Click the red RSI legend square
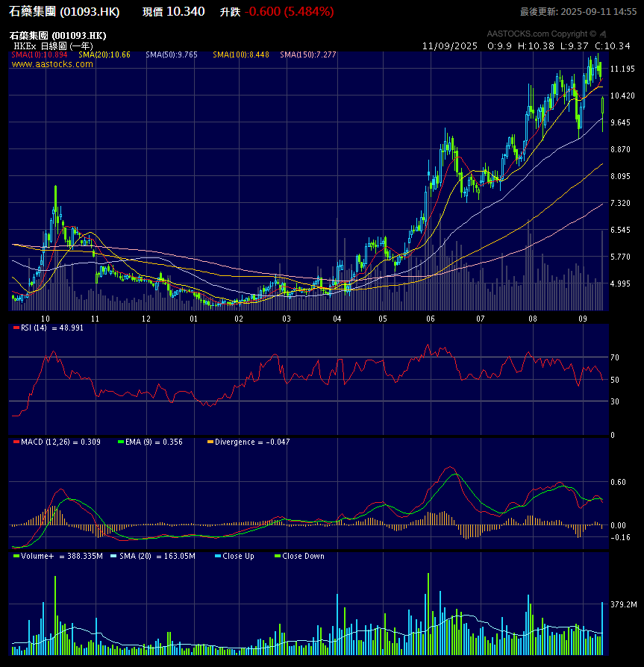Screen dimensions: 644x667 [x=16, y=328]
